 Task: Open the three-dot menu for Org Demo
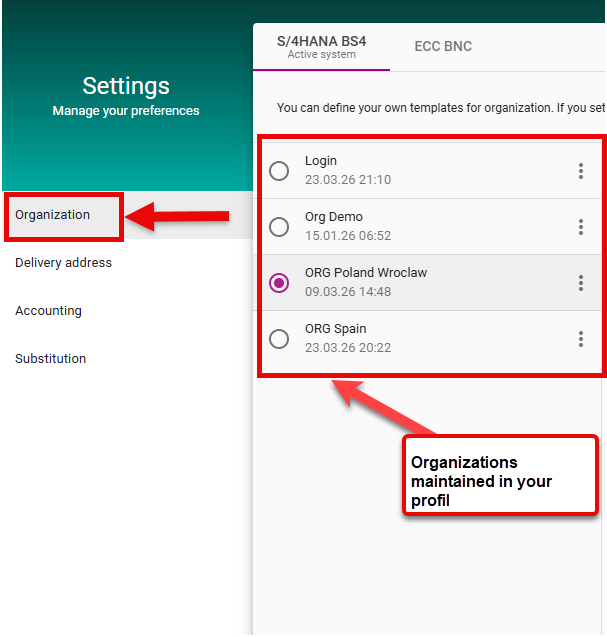580,227
